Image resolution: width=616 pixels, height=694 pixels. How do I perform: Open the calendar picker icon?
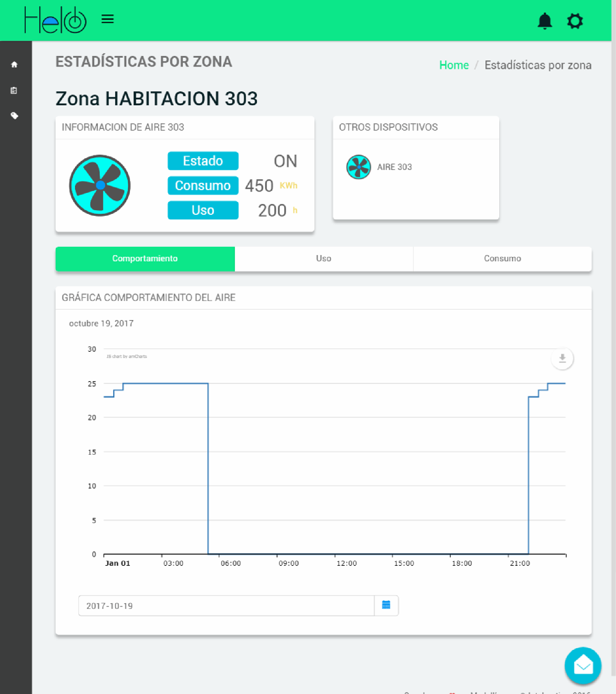(x=386, y=605)
